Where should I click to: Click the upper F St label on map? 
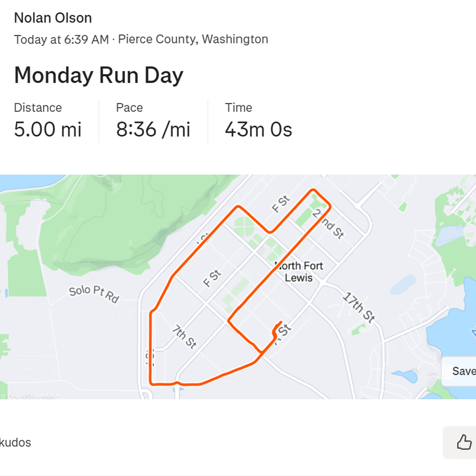tap(281, 204)
